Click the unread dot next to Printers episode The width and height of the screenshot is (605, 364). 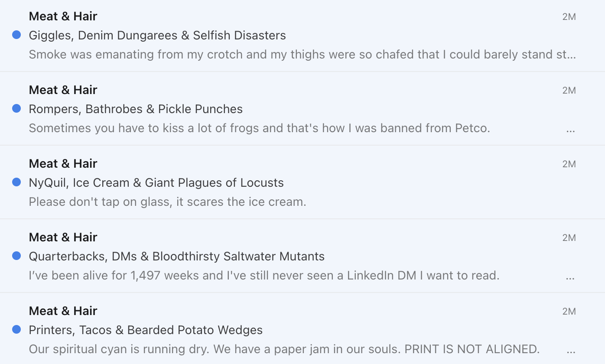pos(16,329)
